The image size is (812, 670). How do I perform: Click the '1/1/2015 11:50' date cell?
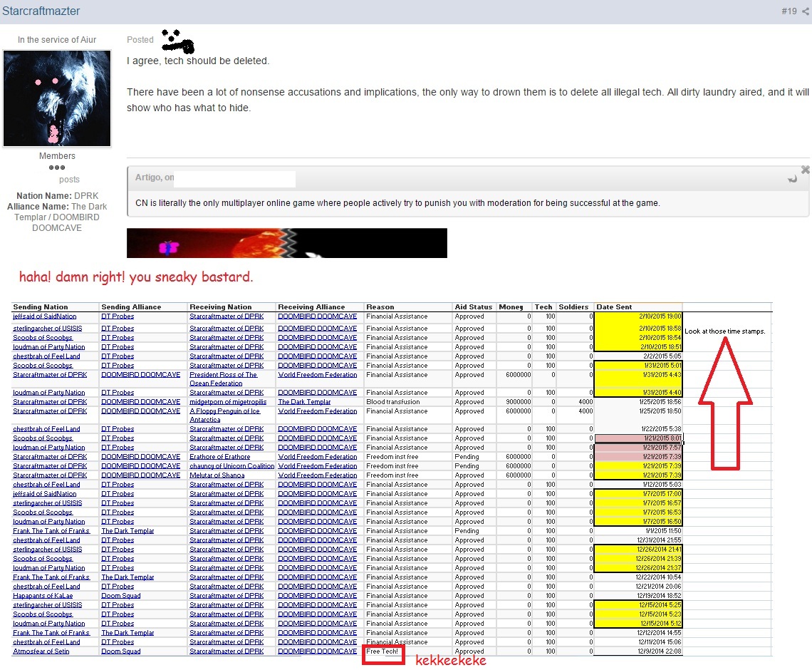[x=638, y=530]
